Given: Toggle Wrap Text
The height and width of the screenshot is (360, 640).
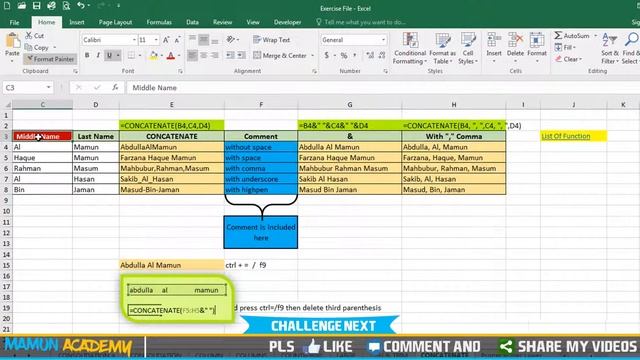Looking at the screenshot, I should (x=271, y=40).
